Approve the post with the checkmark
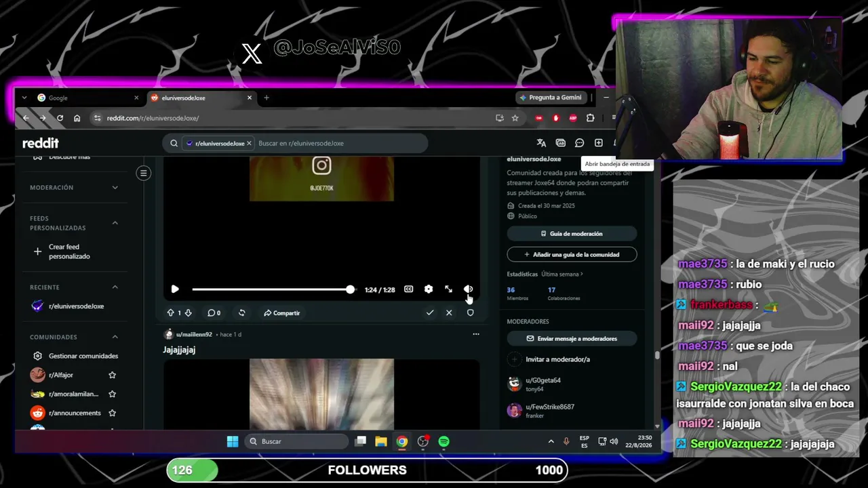 tap(430, 313)
